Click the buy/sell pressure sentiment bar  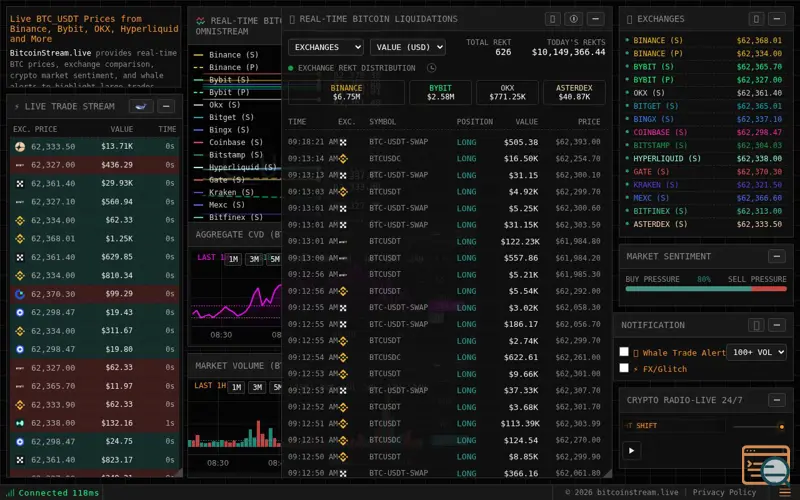tap(706, 289)
